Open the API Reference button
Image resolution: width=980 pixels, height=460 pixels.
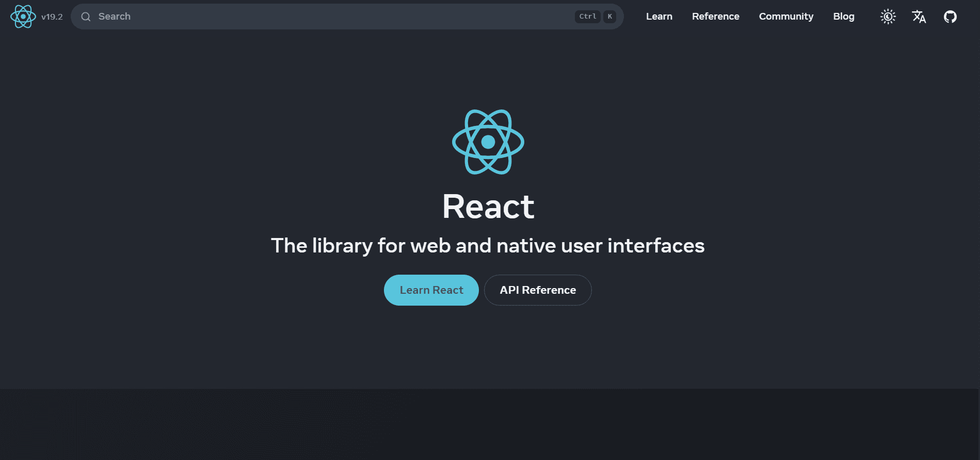[x=538, y=290]
